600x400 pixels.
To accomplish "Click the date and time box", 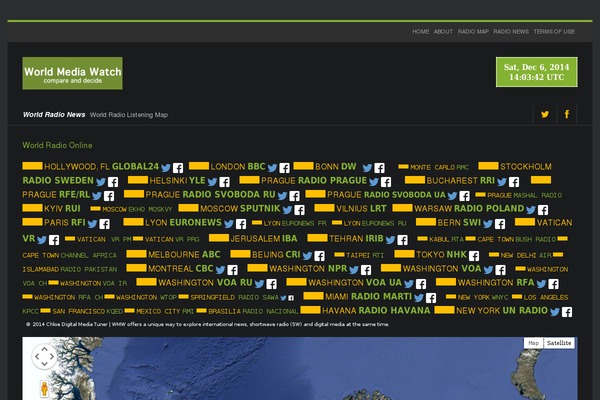I will point(536,72).
